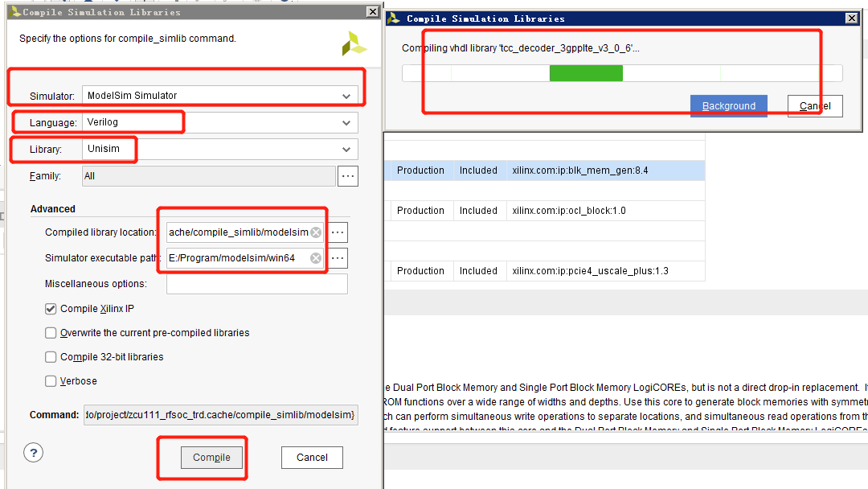Enable overwriting current pre-compiled libraries

click(x=50, y=332)
